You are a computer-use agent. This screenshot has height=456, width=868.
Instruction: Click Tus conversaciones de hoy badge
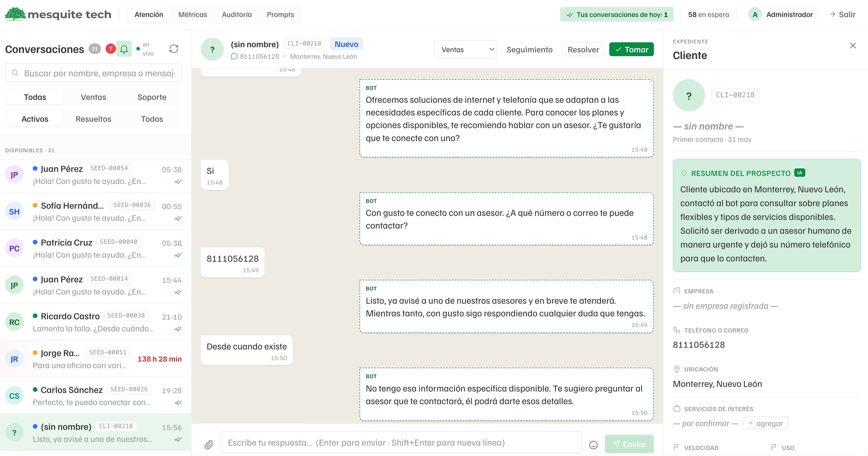pyautogui.click(x=617, y=14)
